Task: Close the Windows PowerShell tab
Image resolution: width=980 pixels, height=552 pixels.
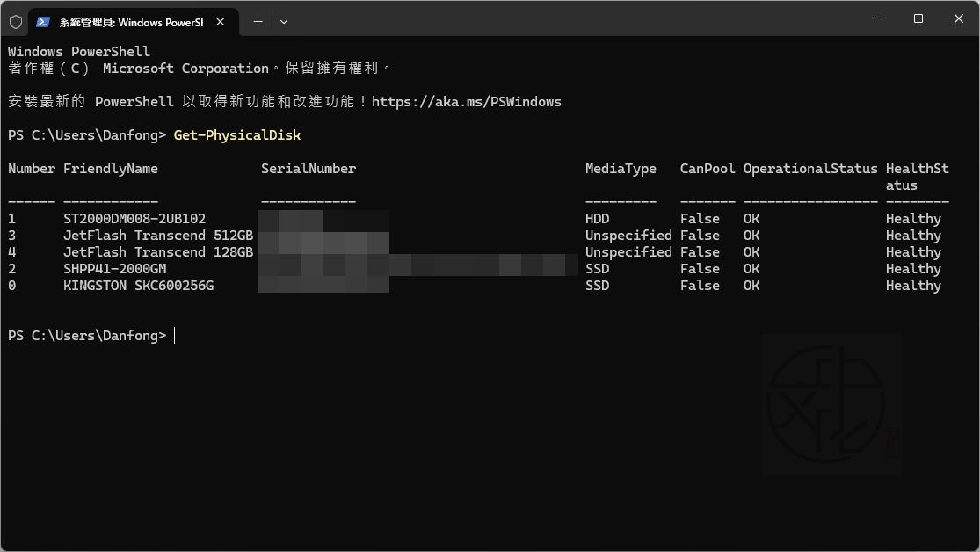Action: [221, 22]
